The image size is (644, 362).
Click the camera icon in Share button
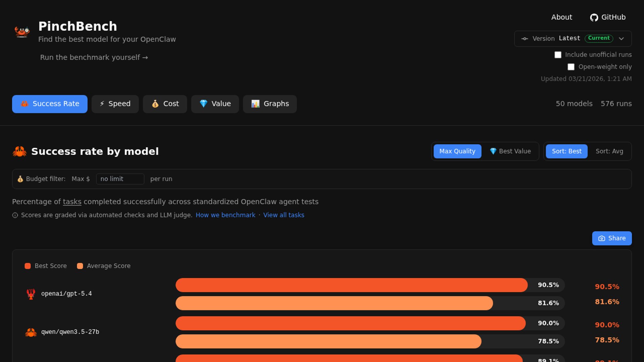click(602, 238)
